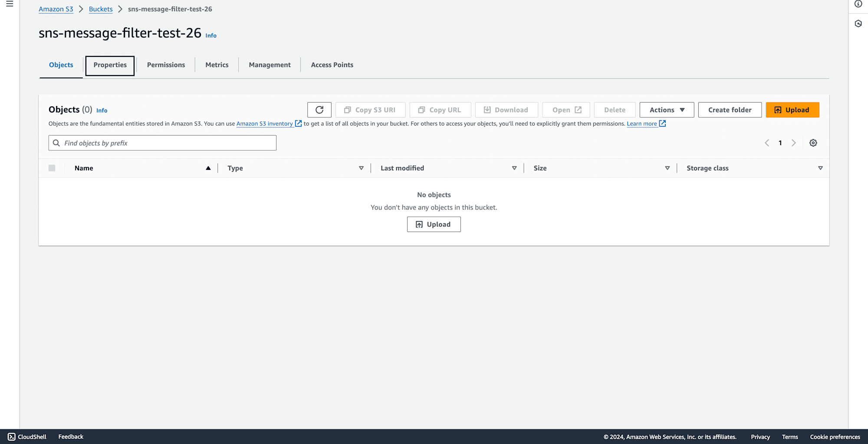868x444 pixels.
Task: Follow the Buckets breadcrumb link
Action: 101,9
